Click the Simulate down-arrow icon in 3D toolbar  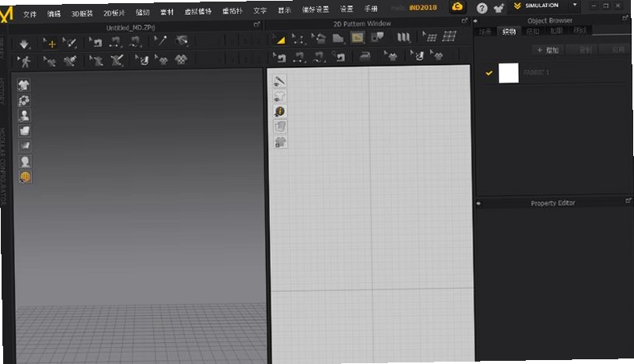[x=24, y=43]
